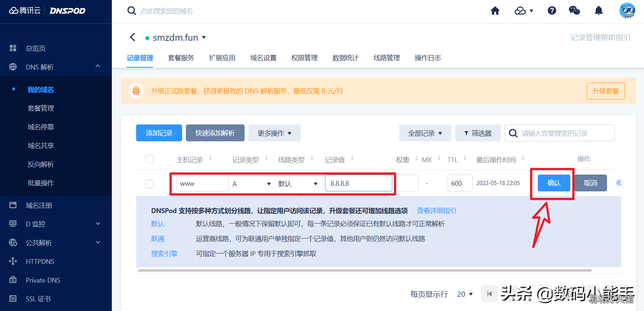This screenshot has height=311, width=644.
Task: Switch to the 操作日志 tab
Action: [x=428, y=58]
